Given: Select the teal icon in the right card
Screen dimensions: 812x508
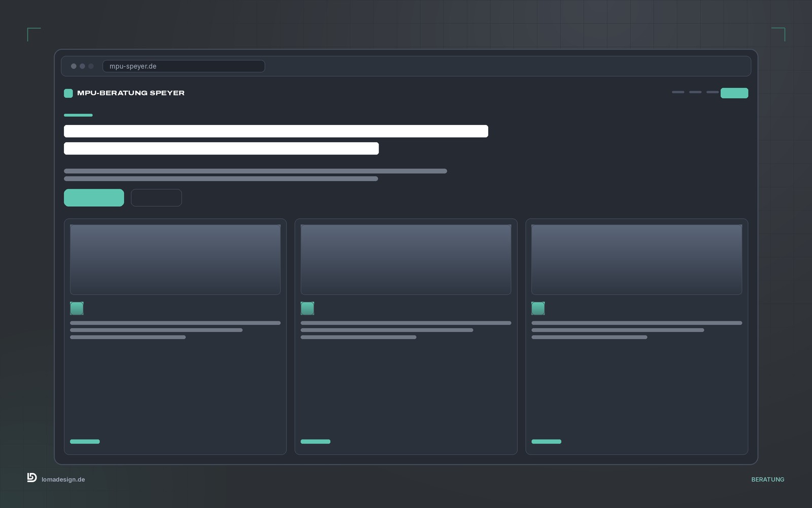Looking at the screenshot, I should tap(538, 308).
